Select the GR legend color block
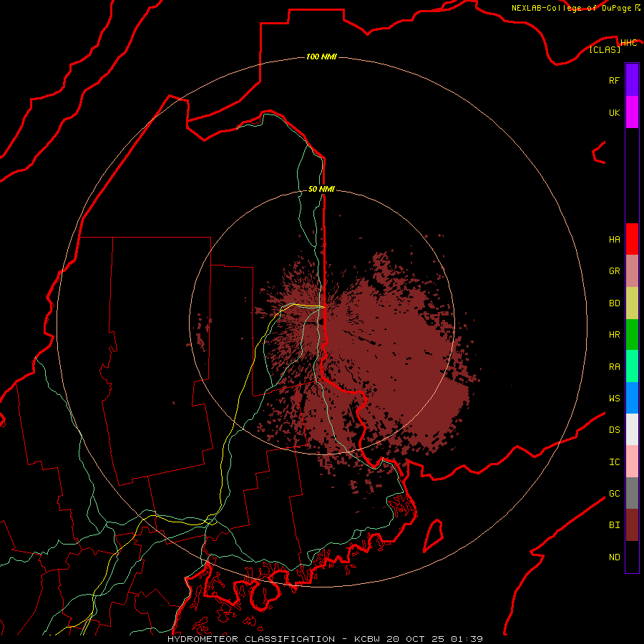Image resolution: width=644 pixels, height=644 pixels. coord(632,271)
